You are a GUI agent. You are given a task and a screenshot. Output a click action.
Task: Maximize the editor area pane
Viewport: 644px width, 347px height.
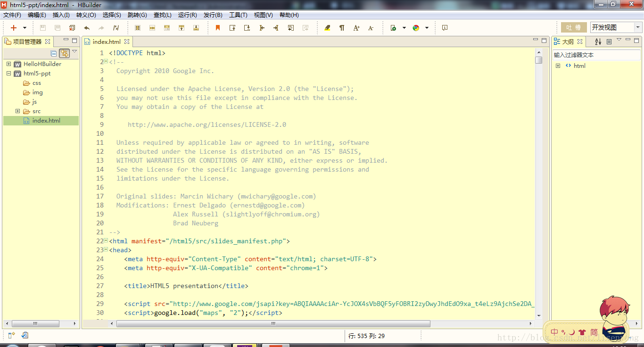coord(545,41)
